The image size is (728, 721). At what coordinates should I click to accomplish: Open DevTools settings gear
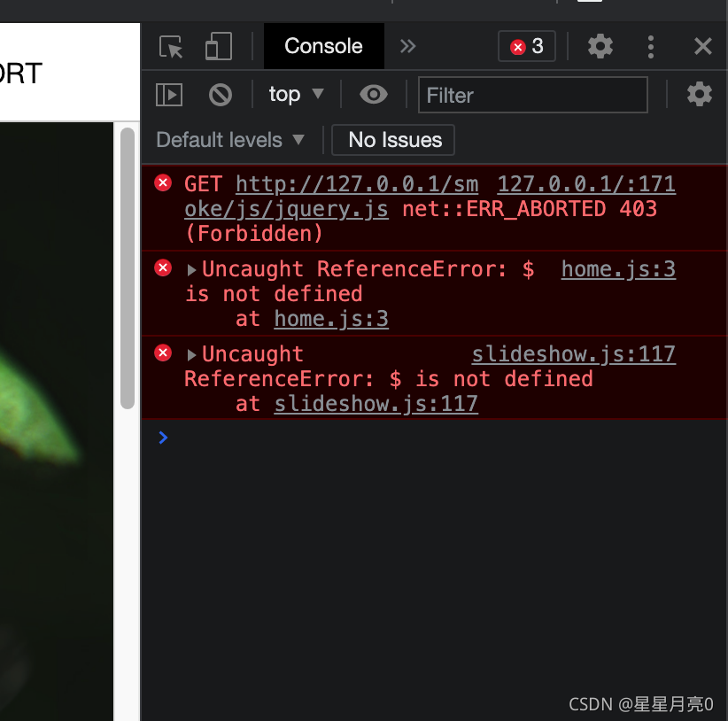(x=600, y=47)
